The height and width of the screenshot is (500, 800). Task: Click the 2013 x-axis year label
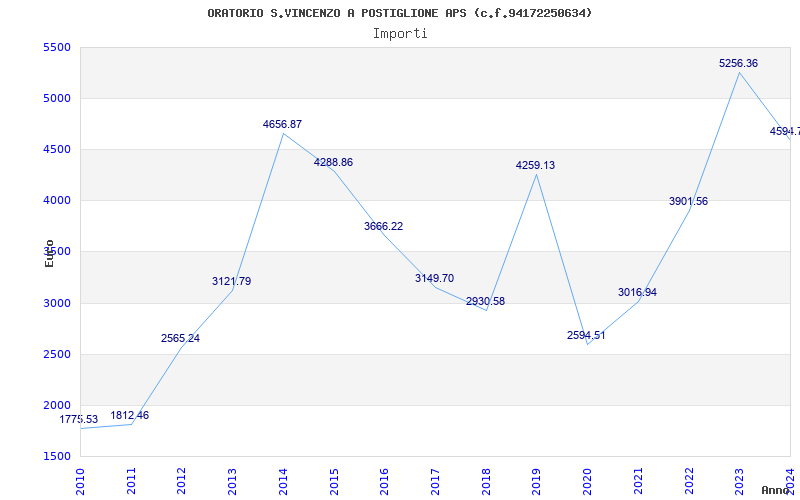(232, 481)
